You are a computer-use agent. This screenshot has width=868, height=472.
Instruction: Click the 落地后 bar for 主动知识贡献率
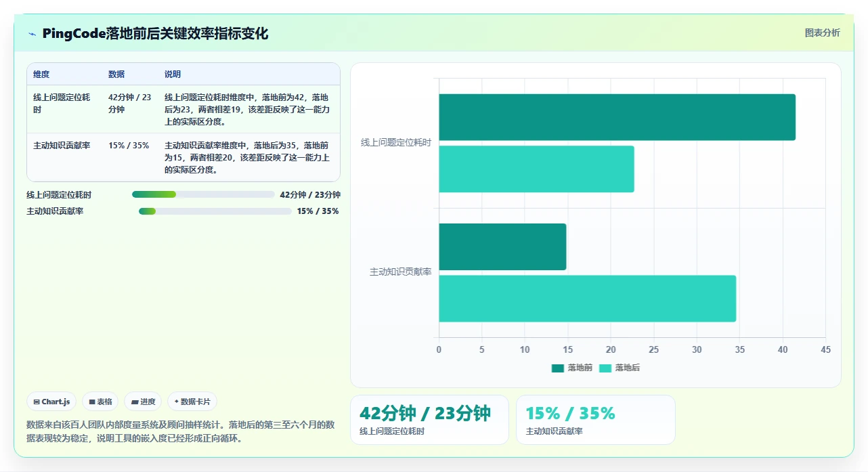(x=587, y=299)
